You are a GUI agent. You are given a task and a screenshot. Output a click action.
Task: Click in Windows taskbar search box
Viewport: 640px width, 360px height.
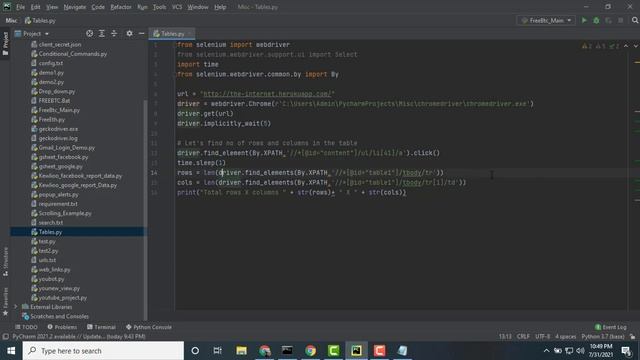point(103,351)
